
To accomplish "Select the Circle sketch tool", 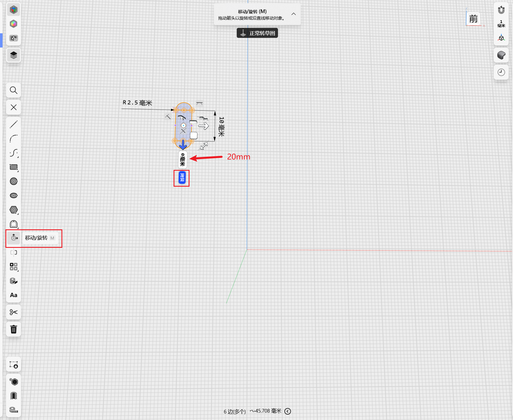I will (x=13, y=181).
